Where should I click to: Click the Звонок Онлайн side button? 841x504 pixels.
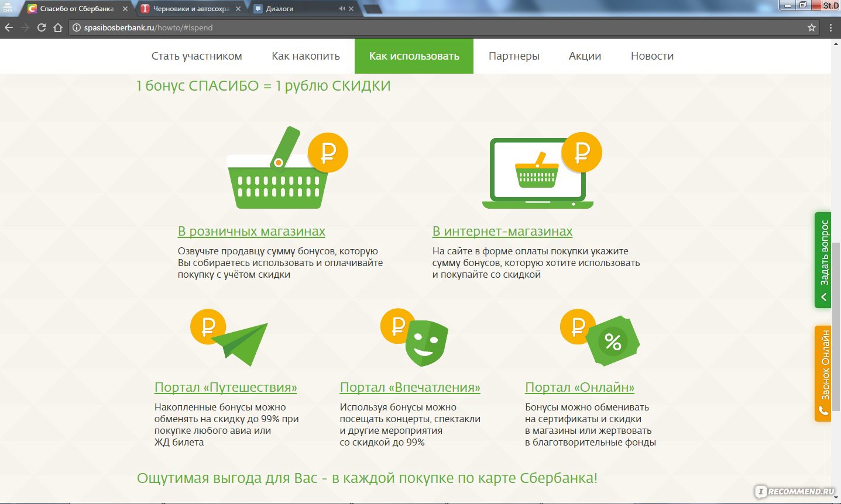[x=823, y=373]
